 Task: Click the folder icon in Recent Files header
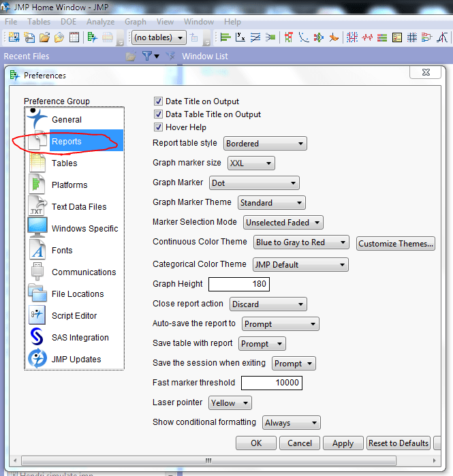[x=131, y=56]
